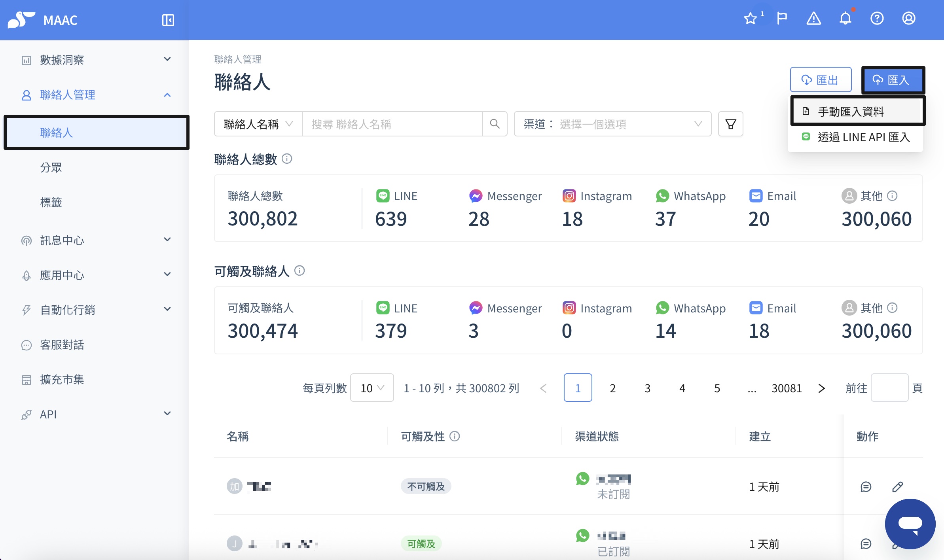
Task: Show info next to 其他 in total contacts card
Action: pos(892,195)
